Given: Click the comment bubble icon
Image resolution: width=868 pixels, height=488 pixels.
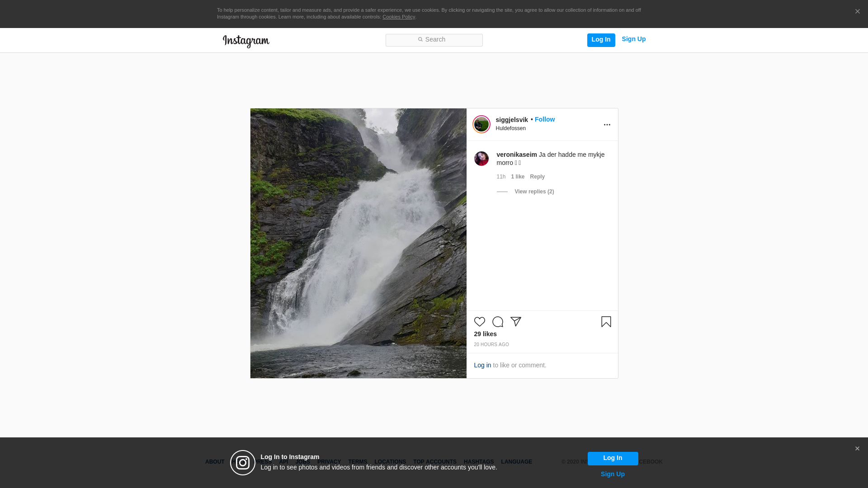Looking at the screenshot, I should tap(497, 322).
